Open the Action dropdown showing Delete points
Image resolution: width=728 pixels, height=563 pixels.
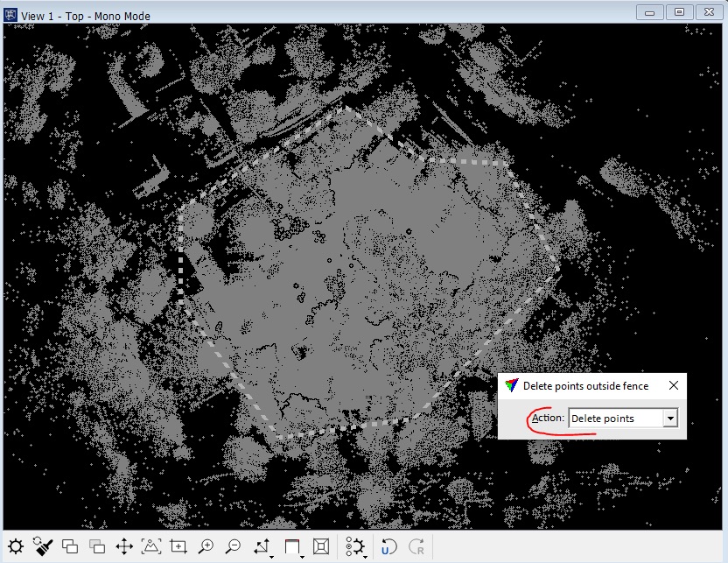click(x=670, y=418)
